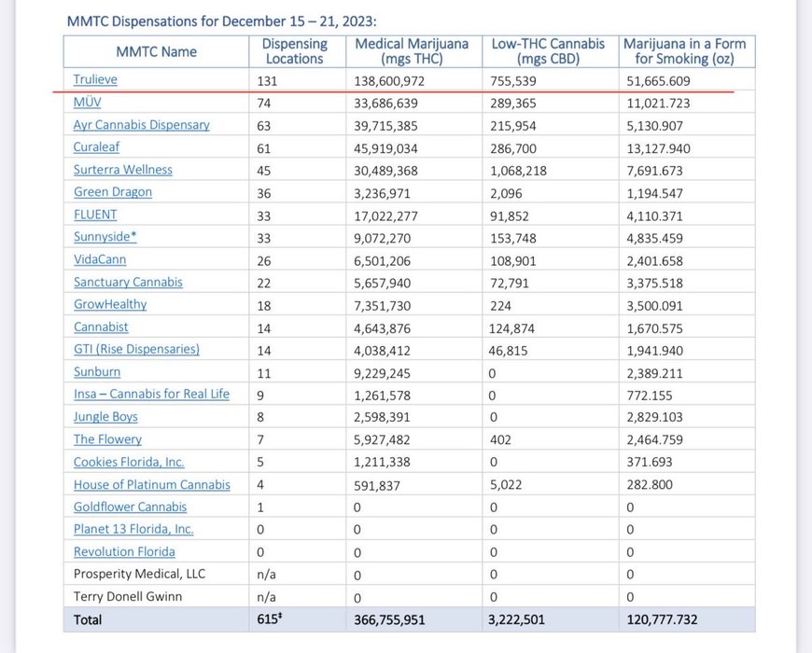Click the MMTC Name column header
The image size is (812, 653).
157,51
